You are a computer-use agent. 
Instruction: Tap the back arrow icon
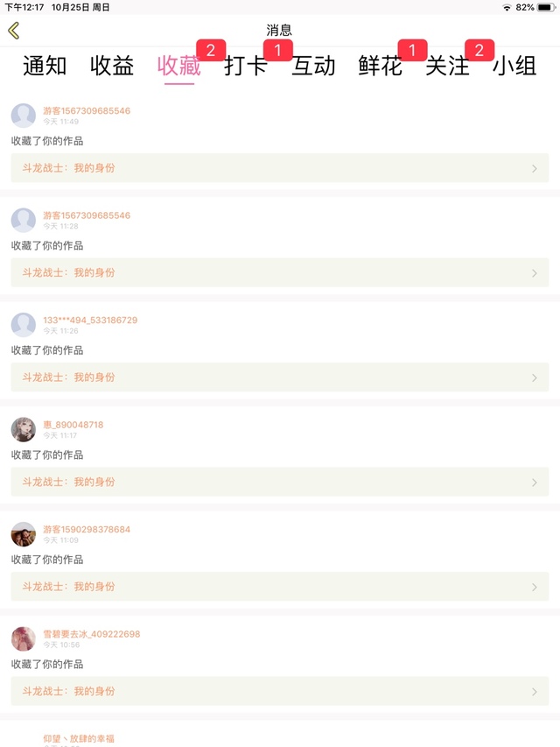13,31
